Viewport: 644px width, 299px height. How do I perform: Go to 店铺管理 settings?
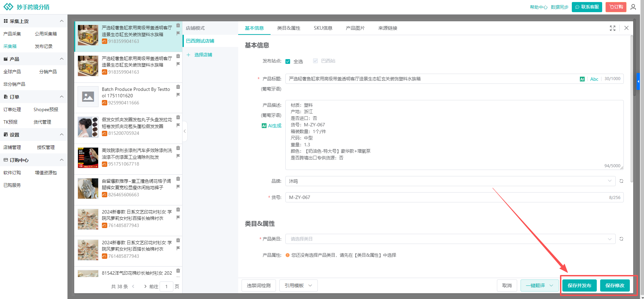tap(12, 147)
